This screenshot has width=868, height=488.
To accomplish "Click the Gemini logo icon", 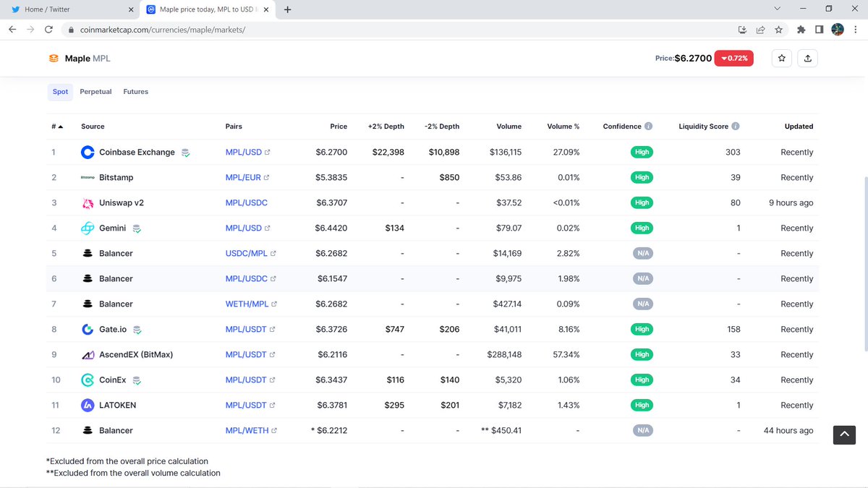I will [x=88, y=228].
